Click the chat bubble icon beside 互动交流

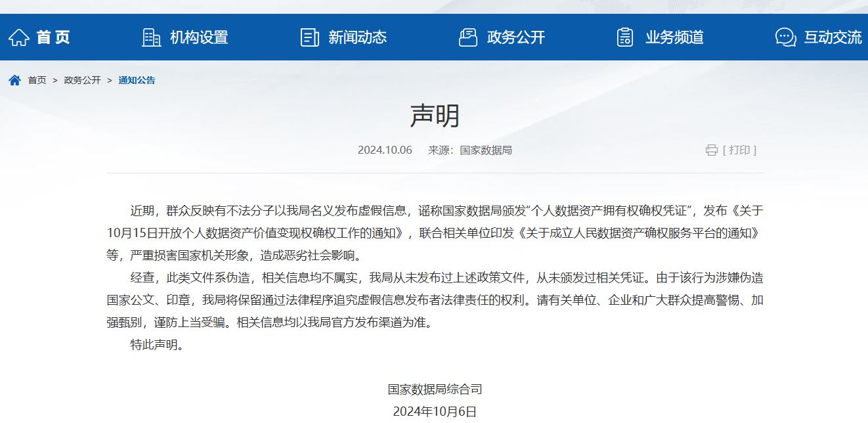pos(786,37)
